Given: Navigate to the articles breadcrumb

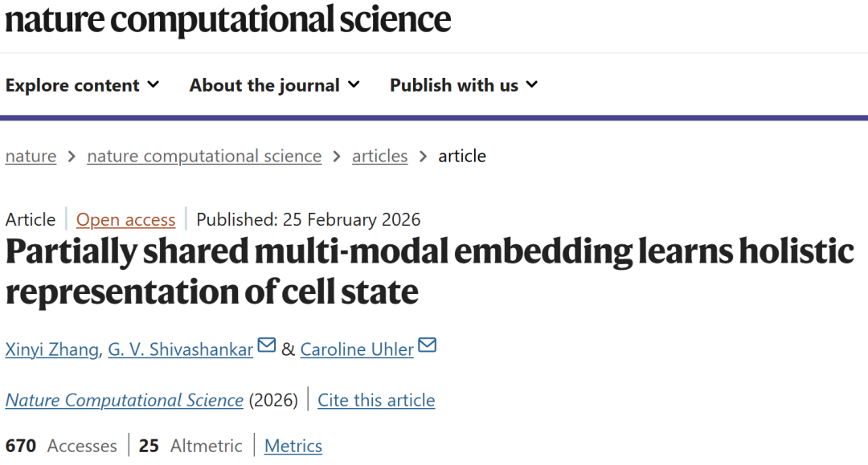Looking at the screenshot, I should pyautogui.click(x=379, y=156).
